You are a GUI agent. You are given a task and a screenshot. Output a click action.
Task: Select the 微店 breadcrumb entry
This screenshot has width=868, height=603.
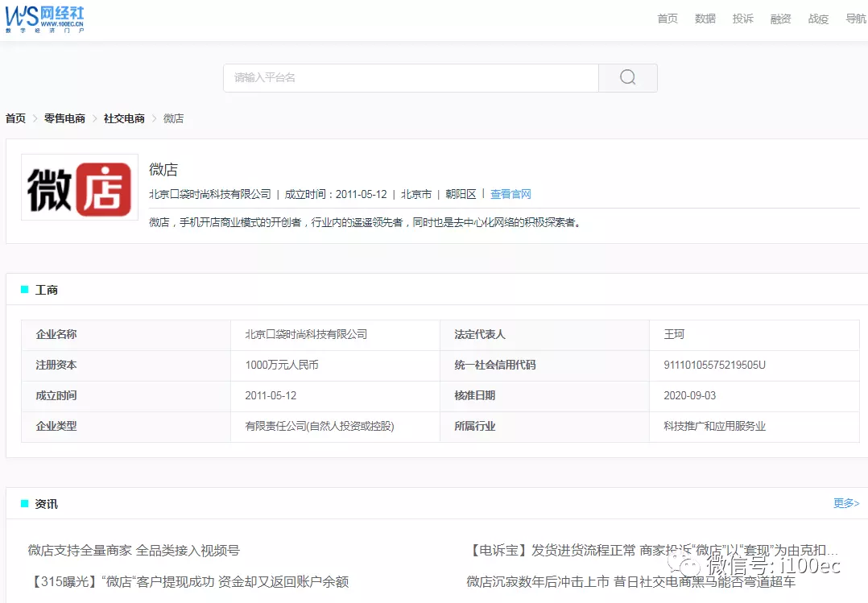click(x=173, y=118)
